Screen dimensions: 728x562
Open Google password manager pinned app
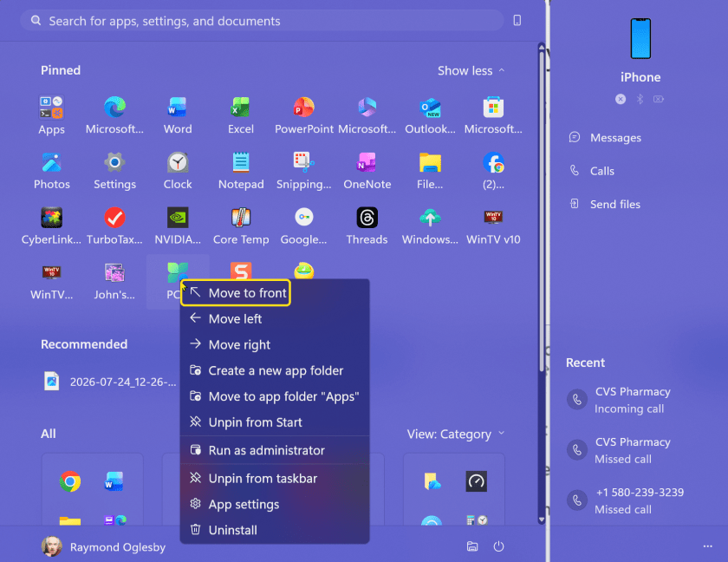pos(304,225)
